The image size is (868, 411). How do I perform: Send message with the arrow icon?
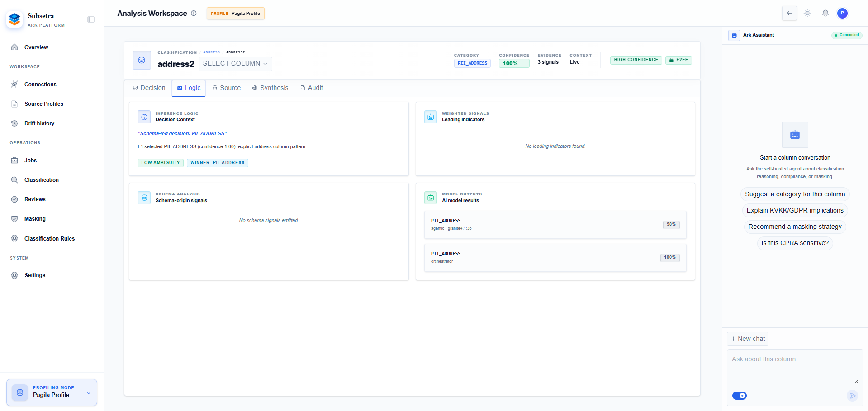pos(852,396)
